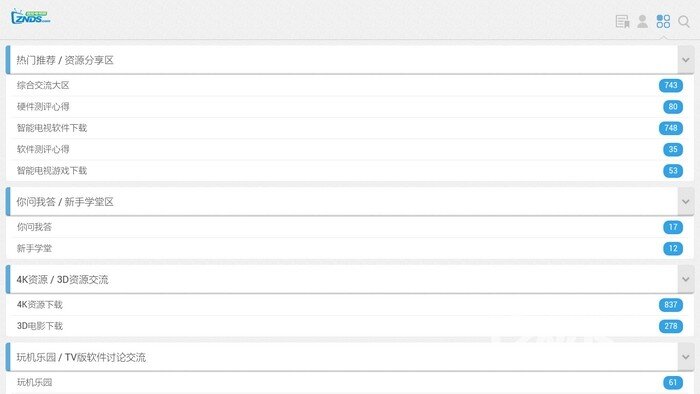Collapse the 热门推荐 / 资源分享区 section
Screen dimensions: 700x394
pos(686,60)
